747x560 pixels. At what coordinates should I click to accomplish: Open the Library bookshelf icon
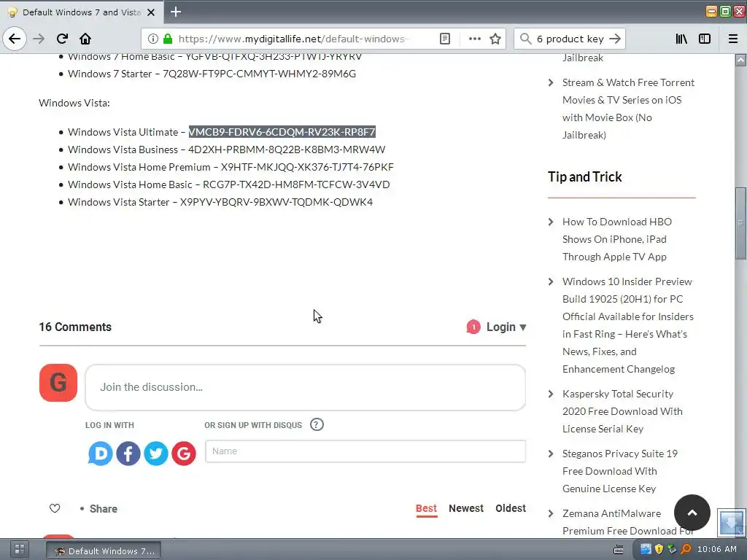pos(681,39)
